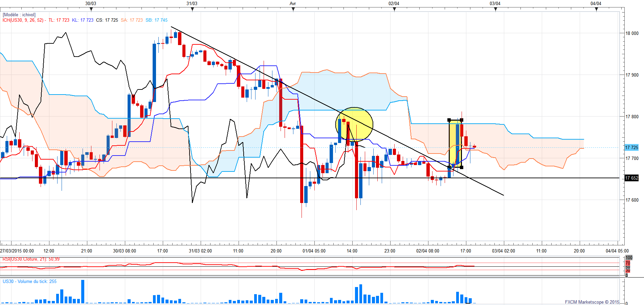Select the blue KL: 17 723 value

click(x=83, y=20)
